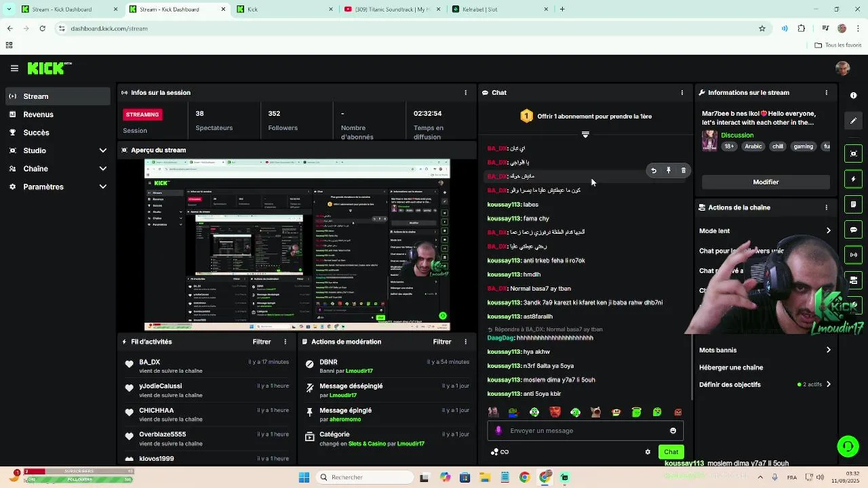Toggle the broadcast signal panel icon
Screen dimensions: 868x488
[854, 255]
